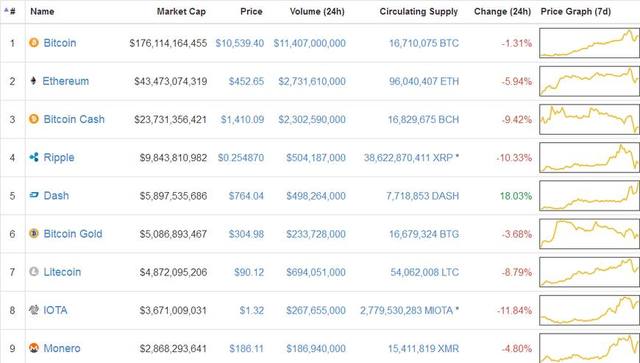Click the Litecoin logo icon
The width and height of the screenshot is (640, 363).
point(34,272)
